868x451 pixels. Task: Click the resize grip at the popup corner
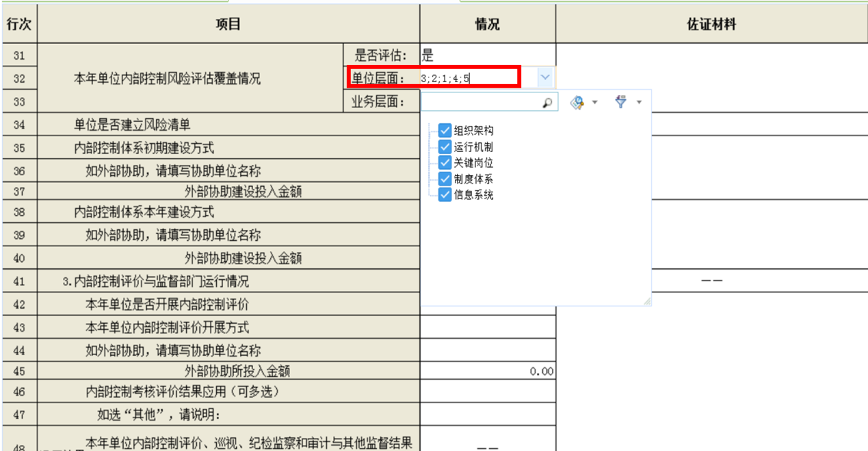(x=646, y=301)
